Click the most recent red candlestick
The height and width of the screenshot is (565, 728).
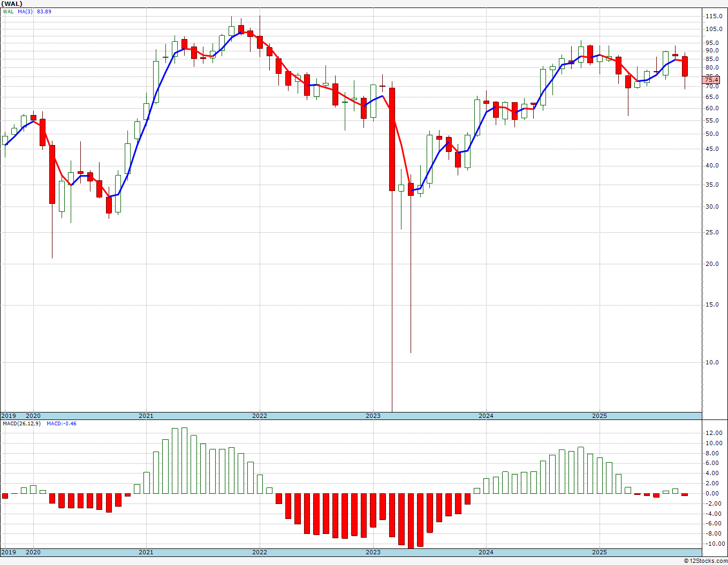tap(685, 66)
